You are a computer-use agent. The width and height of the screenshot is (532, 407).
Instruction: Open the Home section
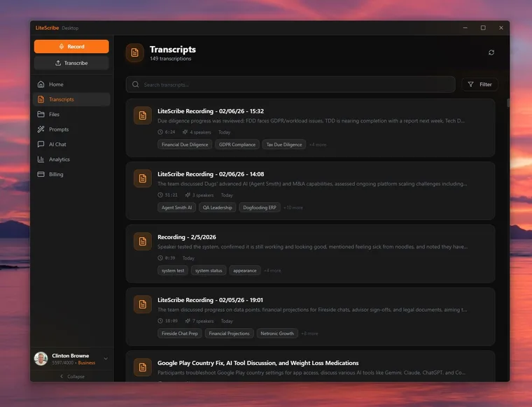point(71,85)
